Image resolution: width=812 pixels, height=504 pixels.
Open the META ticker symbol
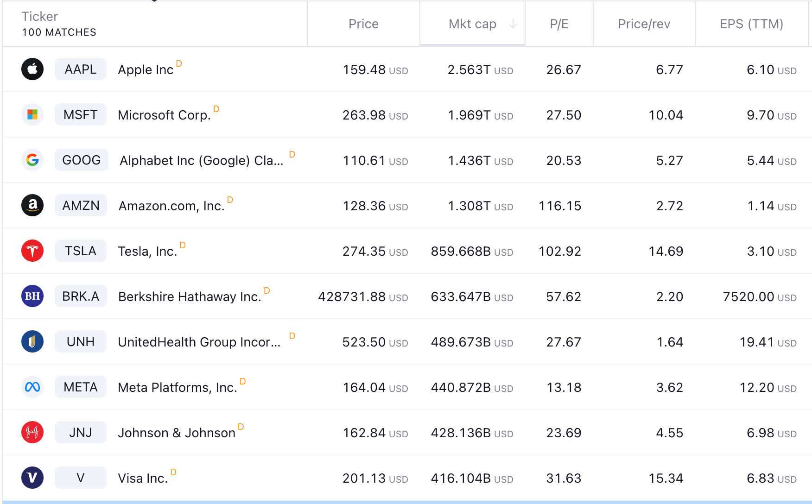[81, 387]
